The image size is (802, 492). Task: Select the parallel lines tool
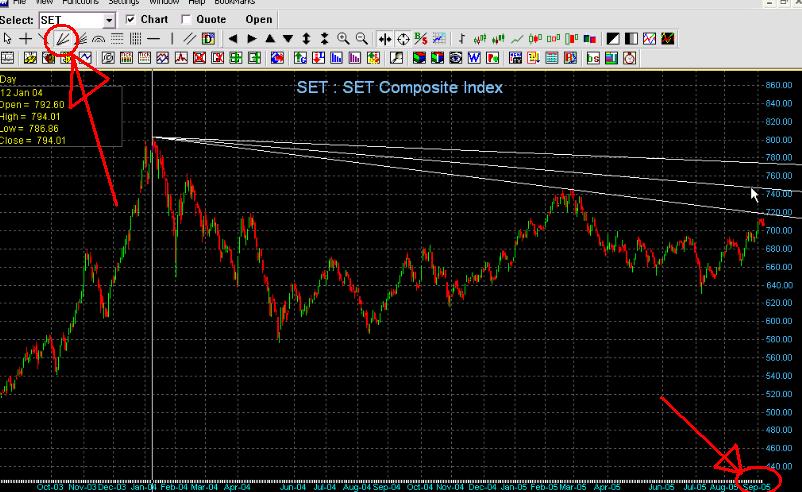point(190,39)
